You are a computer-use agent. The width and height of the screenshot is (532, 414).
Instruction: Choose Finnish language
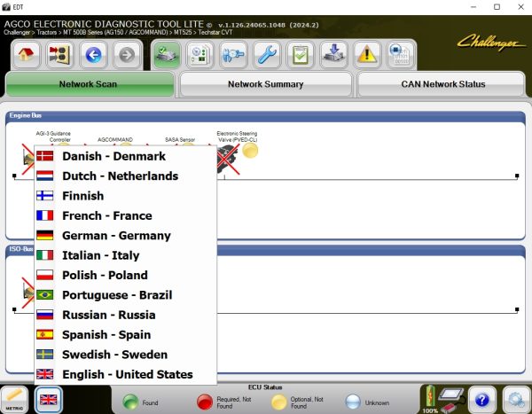(x=125, y=196)
